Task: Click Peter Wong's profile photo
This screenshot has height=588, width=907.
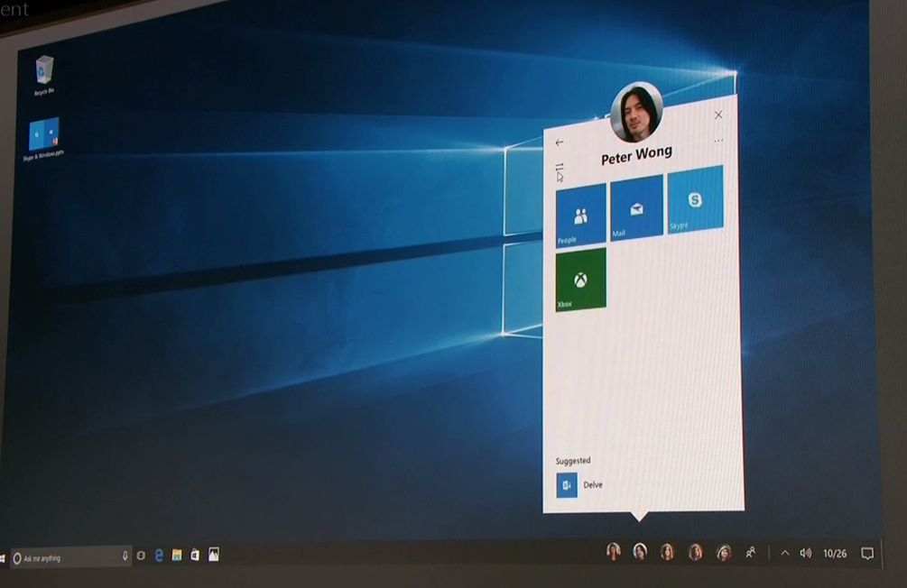Action: [636, 112]
